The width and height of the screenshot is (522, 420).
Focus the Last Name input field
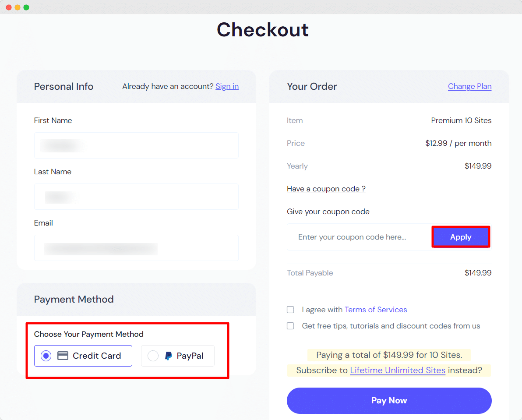pos(136,197)
